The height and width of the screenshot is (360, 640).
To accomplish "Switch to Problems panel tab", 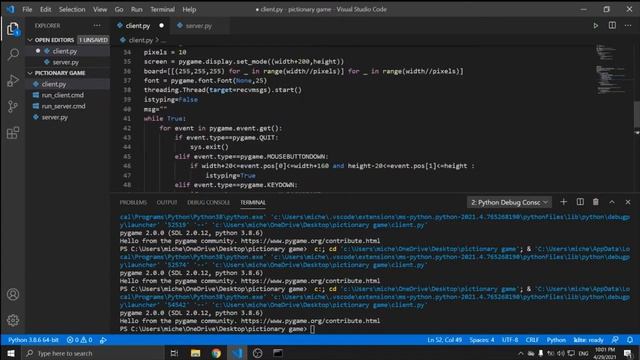I will pos(133,202).
